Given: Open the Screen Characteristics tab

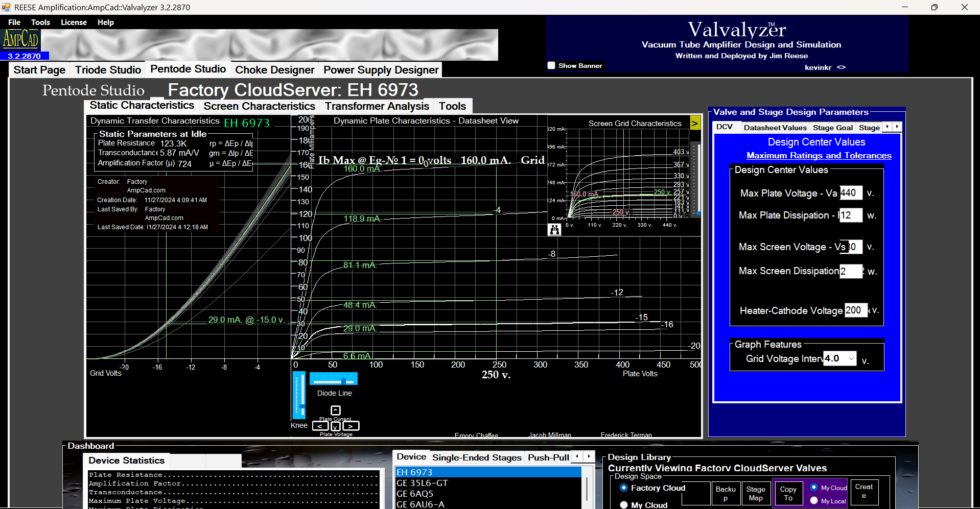Looking at the screenshot, I should click(x=260, y=106).
